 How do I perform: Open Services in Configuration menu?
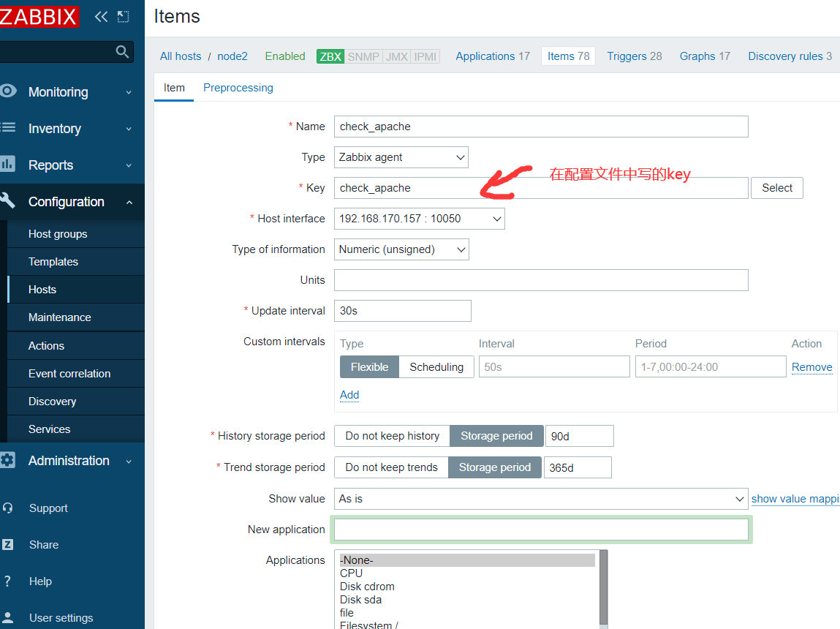pos(76,429)
